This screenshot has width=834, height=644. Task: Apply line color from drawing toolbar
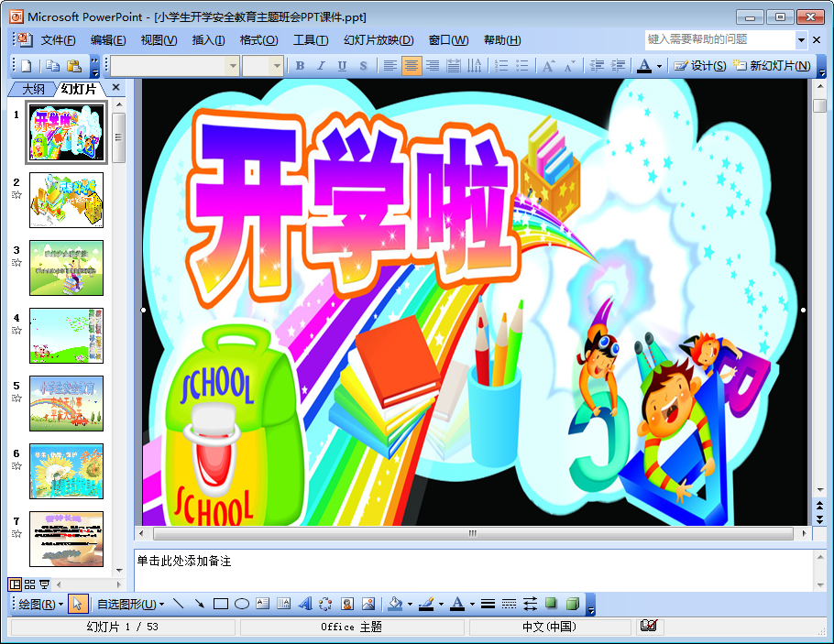pos(426,604)
